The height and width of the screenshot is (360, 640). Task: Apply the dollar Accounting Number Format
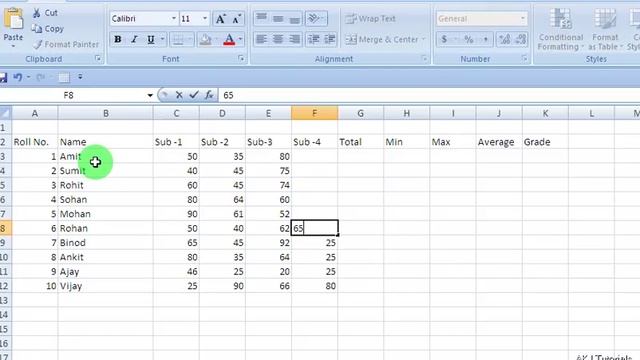pyautogui.click(x=444, y=39)
